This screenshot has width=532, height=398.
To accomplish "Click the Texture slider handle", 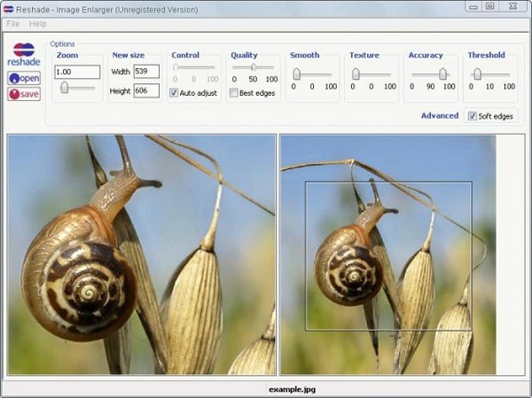I will coord(356,74).
